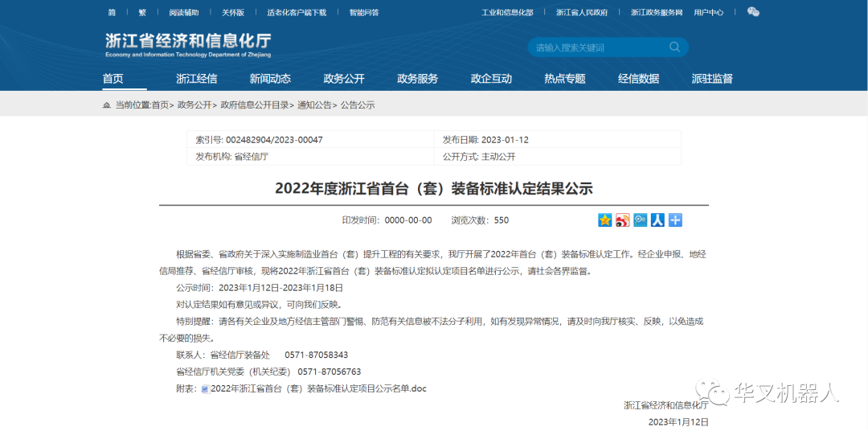Click the home icon in breadcrumb
Viewport: 868px width, 431px height.
point(107,105)
